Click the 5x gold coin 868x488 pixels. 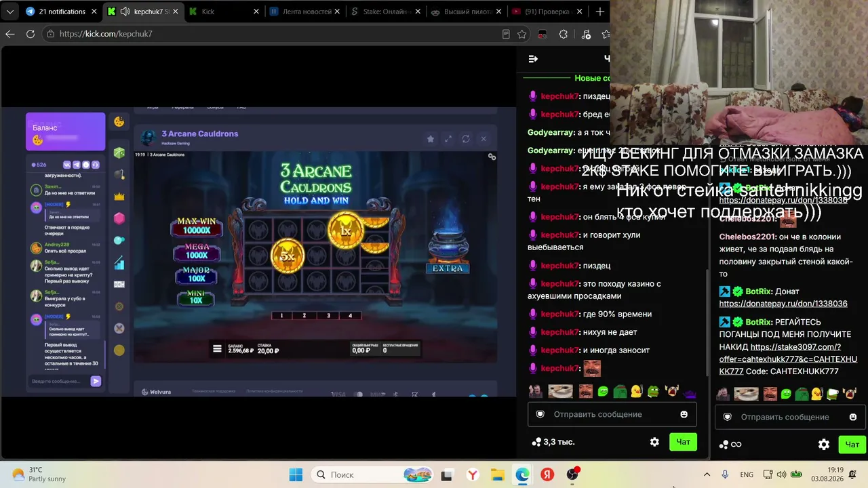(288, 257)
